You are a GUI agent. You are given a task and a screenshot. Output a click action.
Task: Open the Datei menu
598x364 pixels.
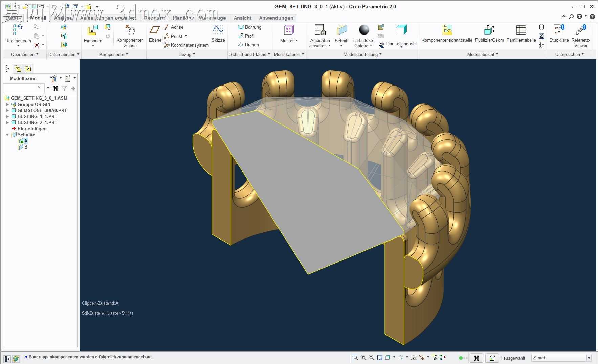[14, 18]
